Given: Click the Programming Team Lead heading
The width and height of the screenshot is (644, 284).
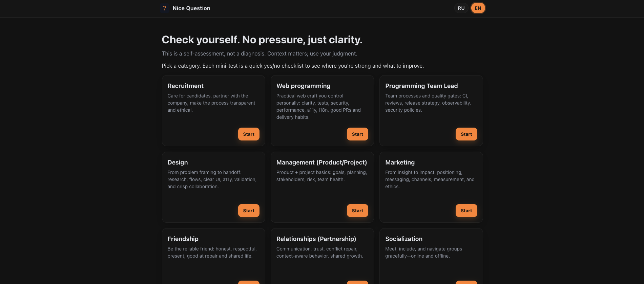Looking at the screenshot, I should [421, 86].
